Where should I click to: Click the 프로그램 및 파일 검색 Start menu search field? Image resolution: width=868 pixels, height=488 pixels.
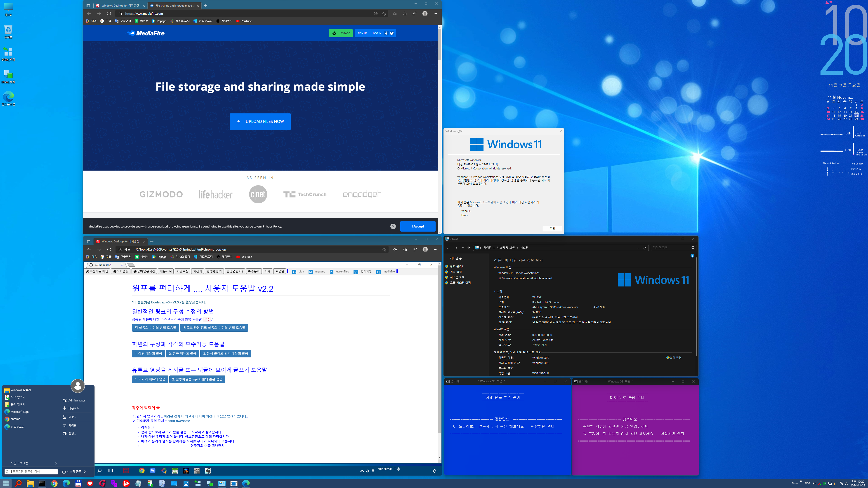[x=31, y=472]
